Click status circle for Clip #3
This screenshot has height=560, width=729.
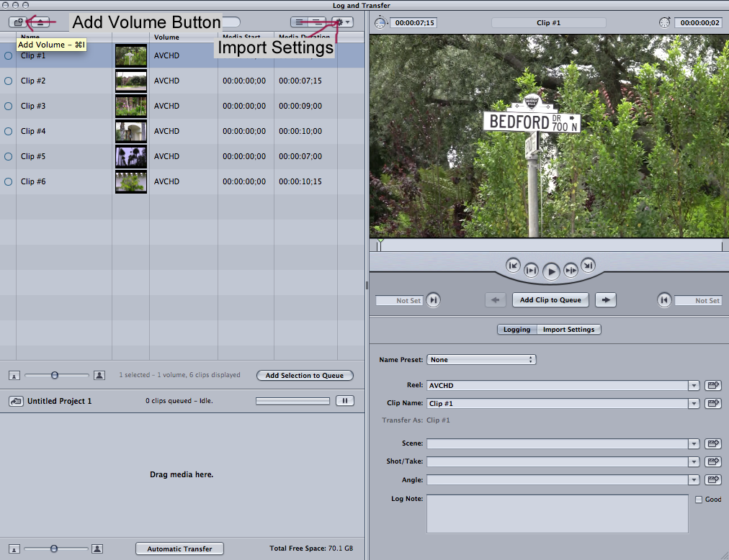tap(9, 106)
